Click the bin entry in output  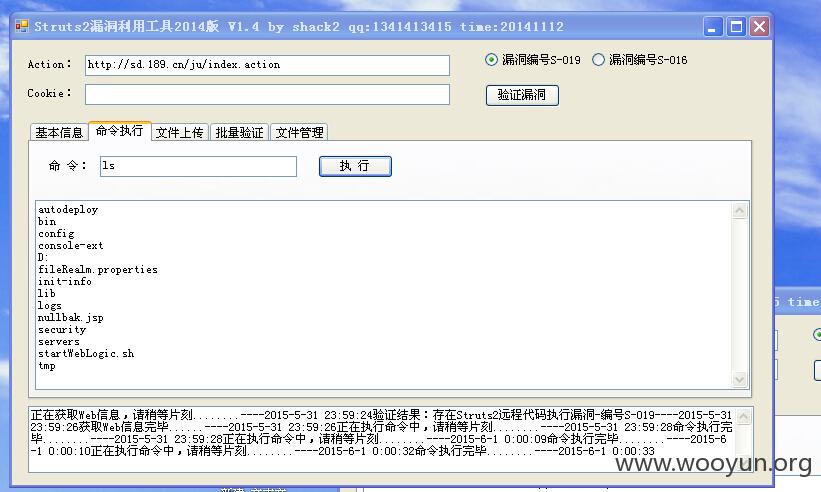(x=47, y=221)
